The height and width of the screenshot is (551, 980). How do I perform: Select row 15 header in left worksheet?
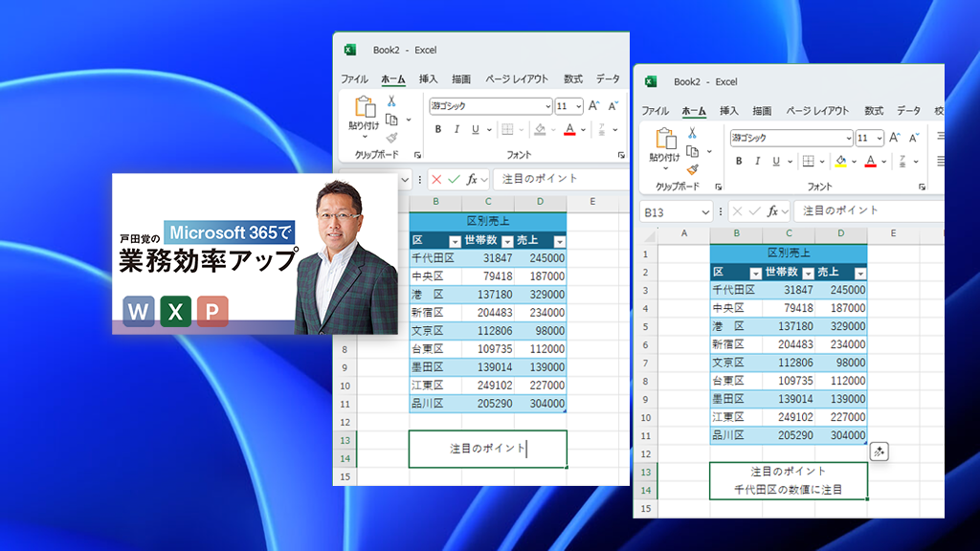coord(345,477)
